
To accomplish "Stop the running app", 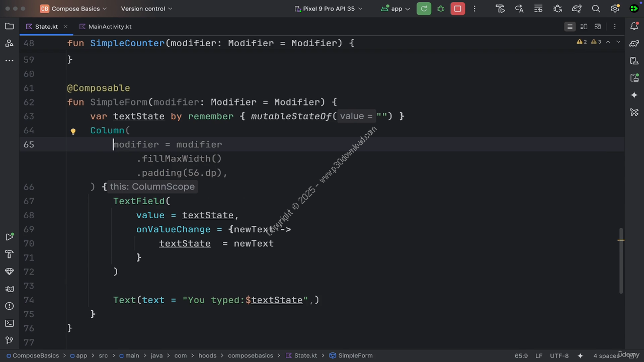I will pyautogui.click(x=457, y=9).
